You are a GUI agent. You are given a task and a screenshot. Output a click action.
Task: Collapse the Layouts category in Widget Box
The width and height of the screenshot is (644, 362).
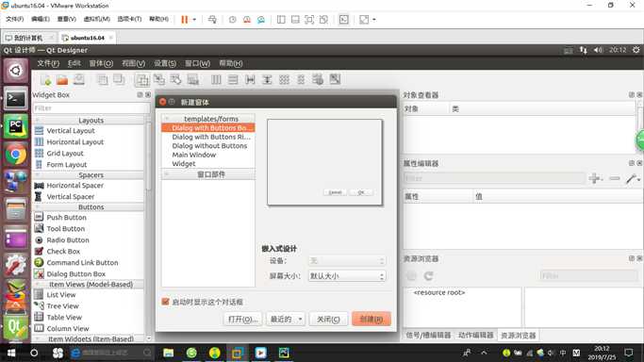click(37, 121)
